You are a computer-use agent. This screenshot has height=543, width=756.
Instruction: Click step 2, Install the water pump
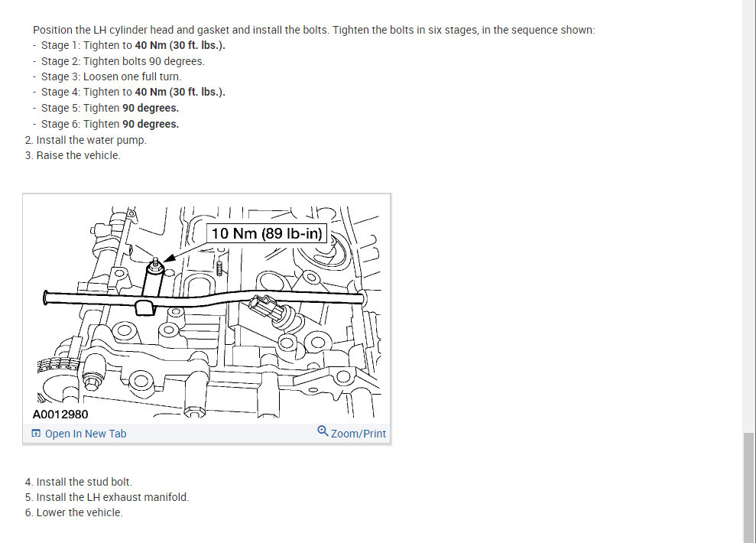tap(86, 140)
